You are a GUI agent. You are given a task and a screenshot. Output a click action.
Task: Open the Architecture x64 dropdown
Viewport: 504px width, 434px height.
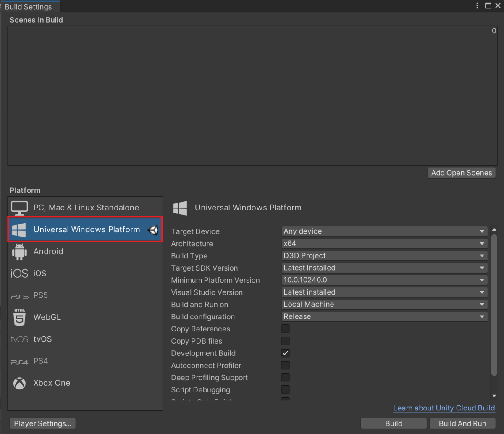(x=384, y=244)
